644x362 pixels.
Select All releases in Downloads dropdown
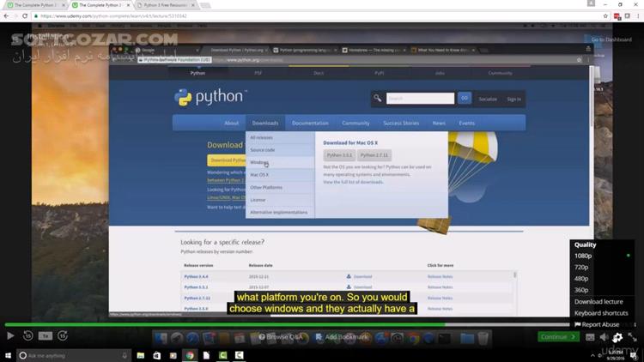280,137
